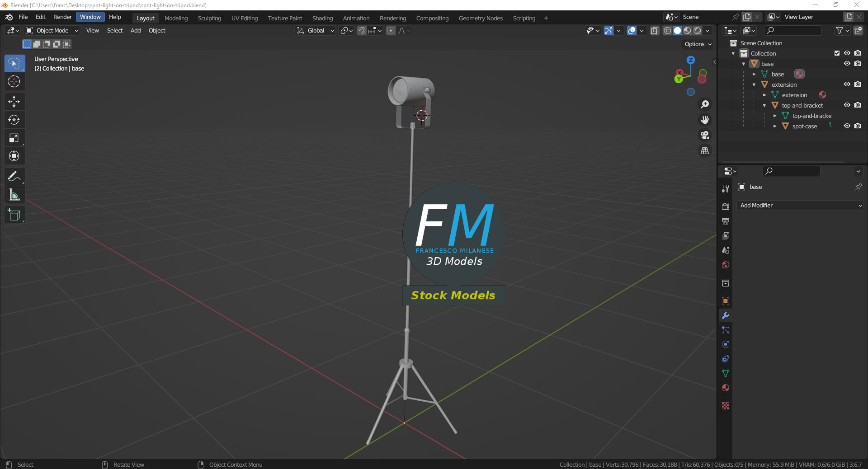Hide the Collection in viewport
The image size is (868, 469).
click(x=847, y=53)
